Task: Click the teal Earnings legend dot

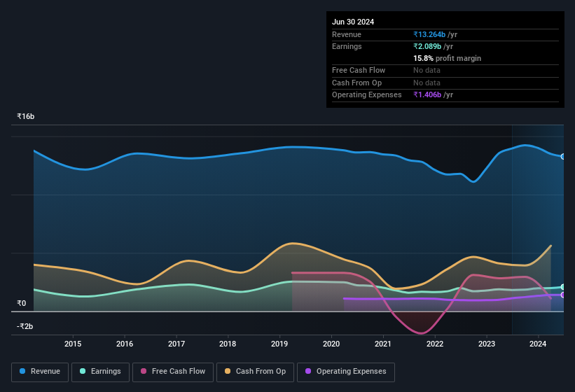Action: point(83,371)
